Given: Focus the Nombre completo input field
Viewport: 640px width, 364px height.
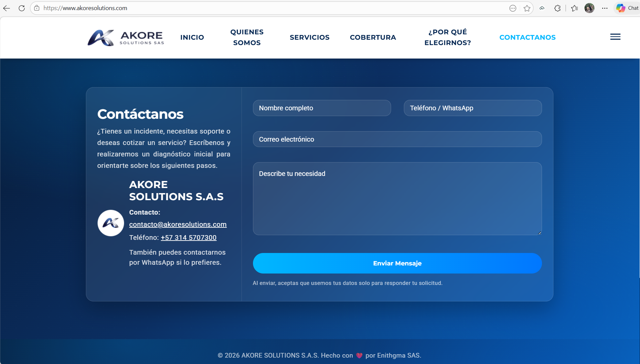Looking at the screenshot, I should click(322, 108).
